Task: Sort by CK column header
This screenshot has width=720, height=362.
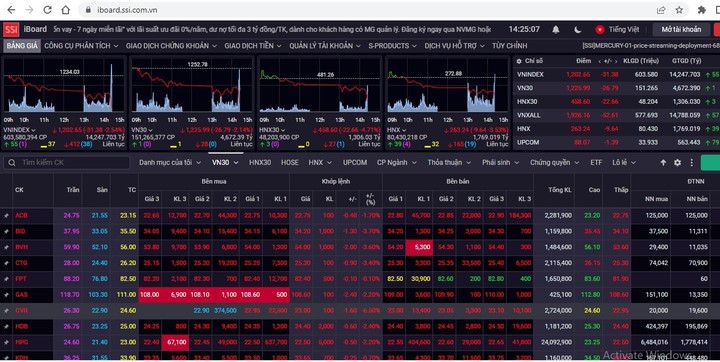Action: coord(19,190)
